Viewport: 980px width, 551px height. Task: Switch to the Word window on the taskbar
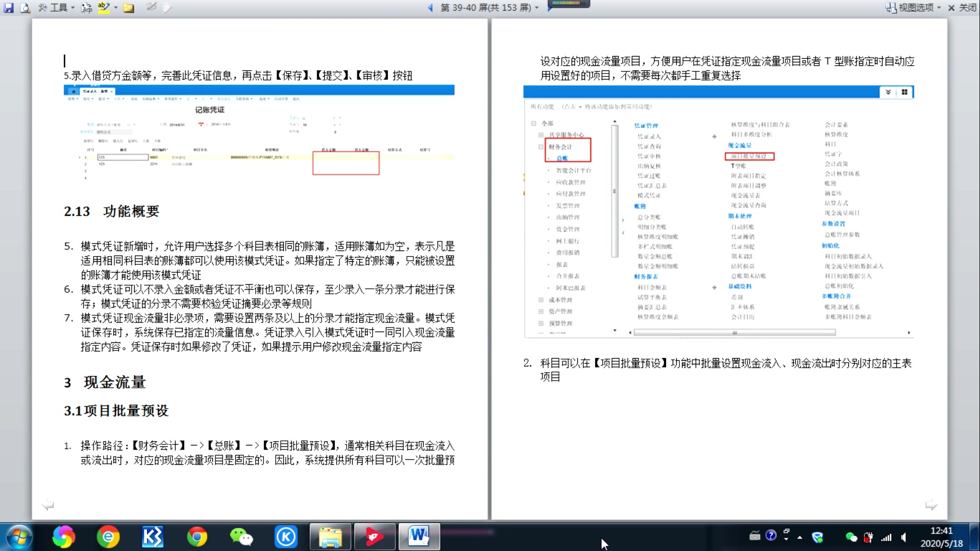[x=419, y=537]
